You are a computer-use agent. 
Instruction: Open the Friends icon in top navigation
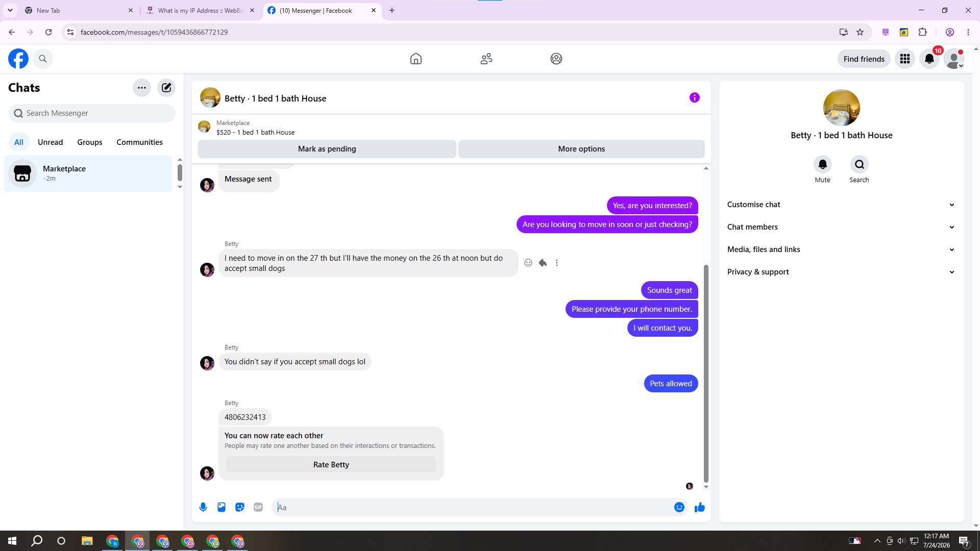(x=486, y=59)
